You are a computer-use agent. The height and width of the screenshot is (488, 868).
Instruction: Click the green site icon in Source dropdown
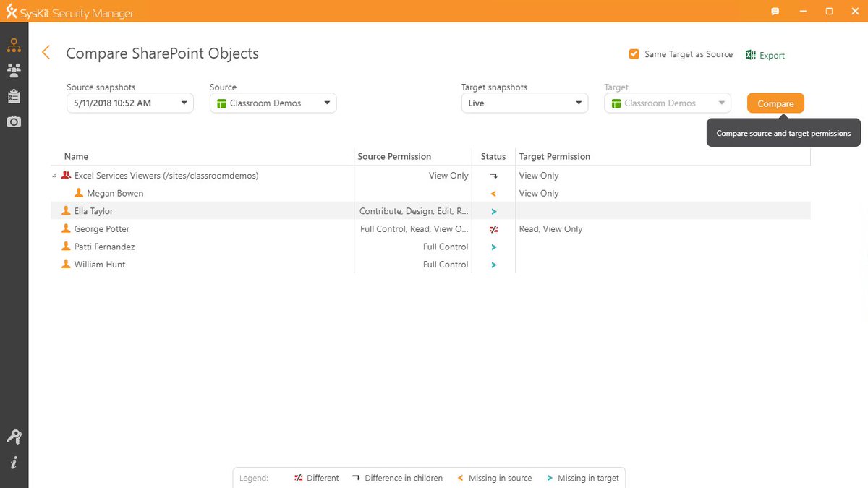pos(222,103)
